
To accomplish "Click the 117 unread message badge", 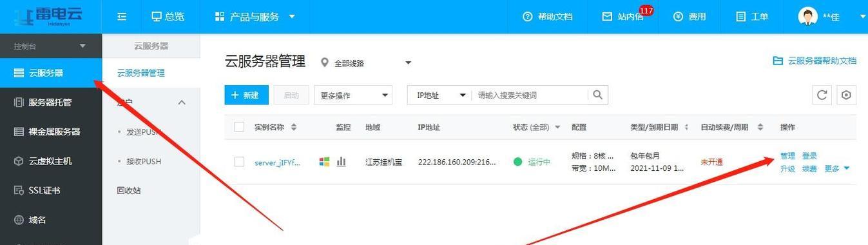I will 646,10.
